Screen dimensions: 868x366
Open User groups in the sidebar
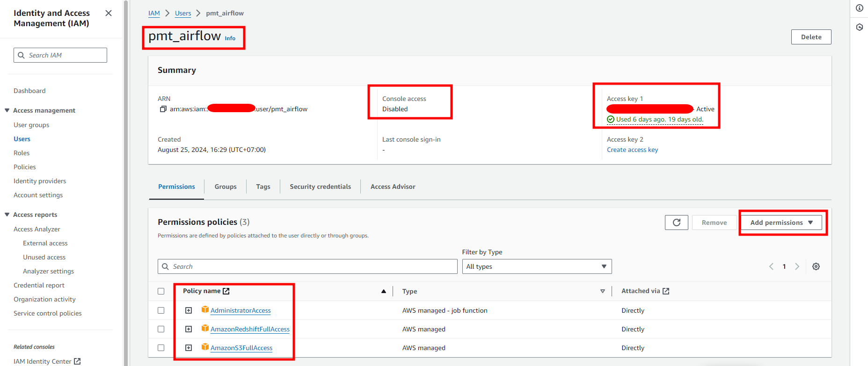coord(31,125)
